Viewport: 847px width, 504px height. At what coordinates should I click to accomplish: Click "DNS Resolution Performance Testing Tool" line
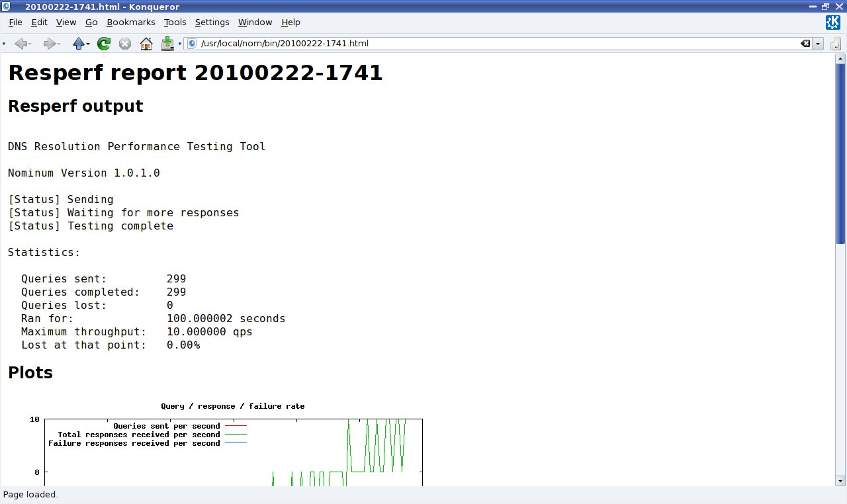[x=137, y=147]
